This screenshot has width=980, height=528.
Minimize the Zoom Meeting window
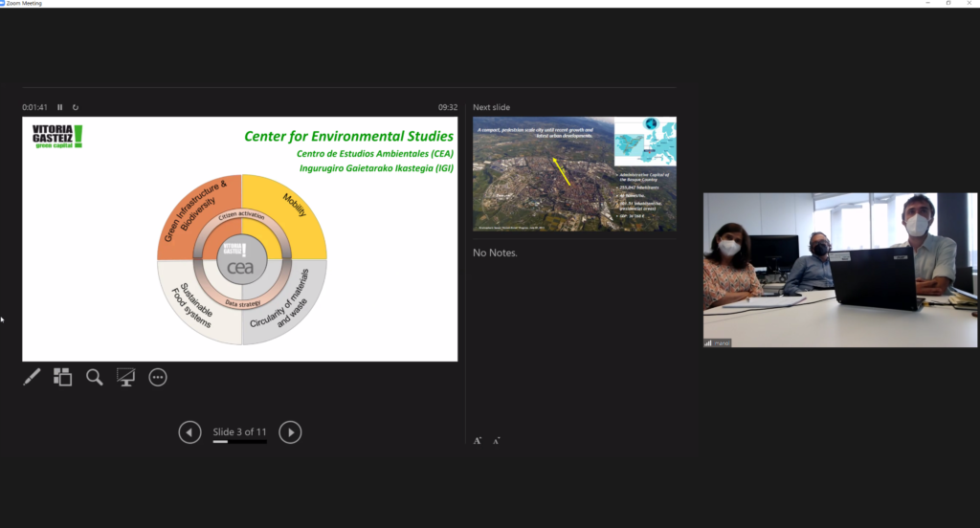tap(930, 4)
